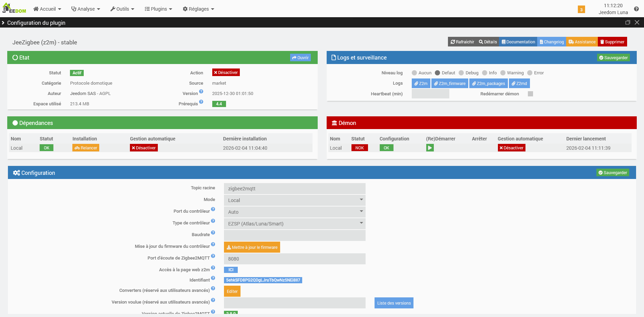Click the Version voulue input field
Image resolution: width=644 pixels, height=317 pixels.
(295, 303)
